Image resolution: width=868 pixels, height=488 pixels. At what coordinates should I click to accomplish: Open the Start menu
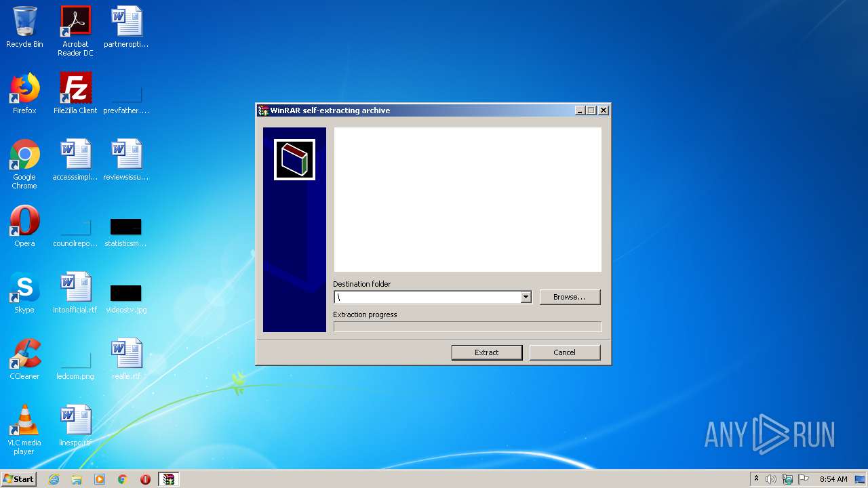point(19,479)
